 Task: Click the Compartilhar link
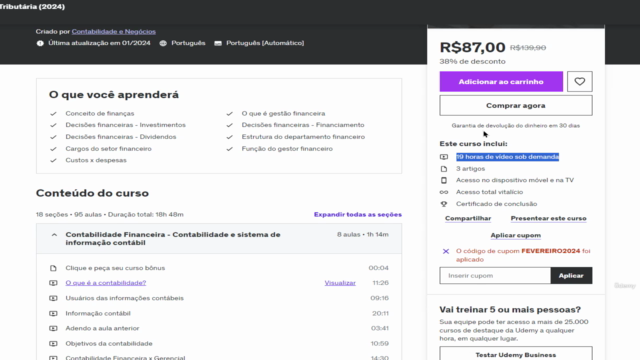pyautogui.click(x=468, y=218)
